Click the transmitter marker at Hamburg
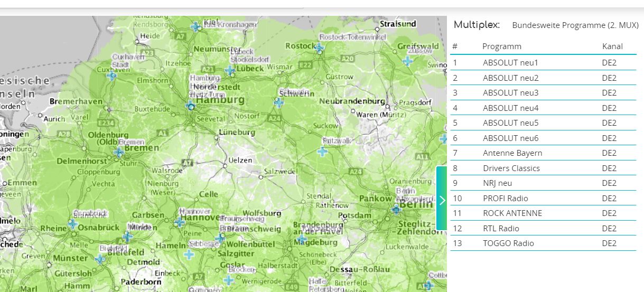This screenshot has height=292, width=644. point(191,106)
